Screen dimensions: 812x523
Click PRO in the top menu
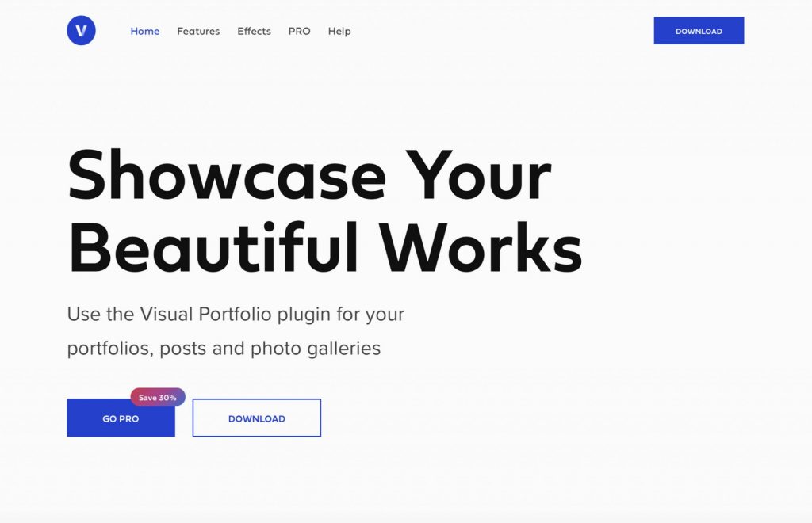pos(299,31)
